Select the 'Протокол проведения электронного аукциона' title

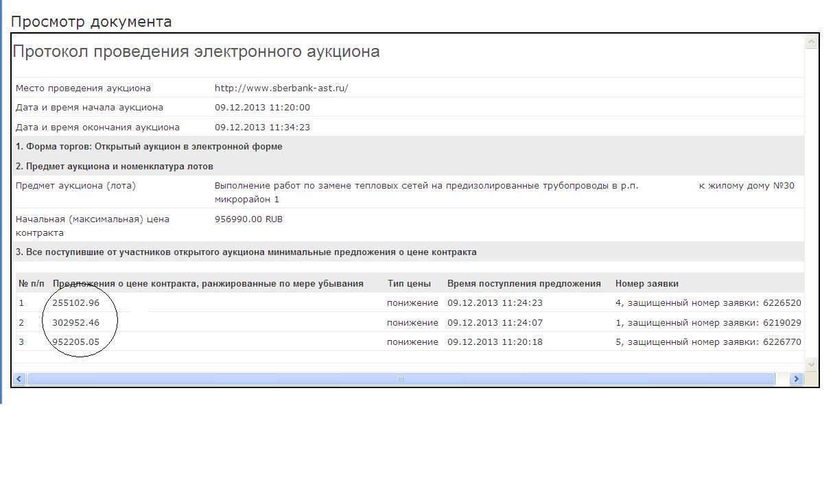pos(196,51)
